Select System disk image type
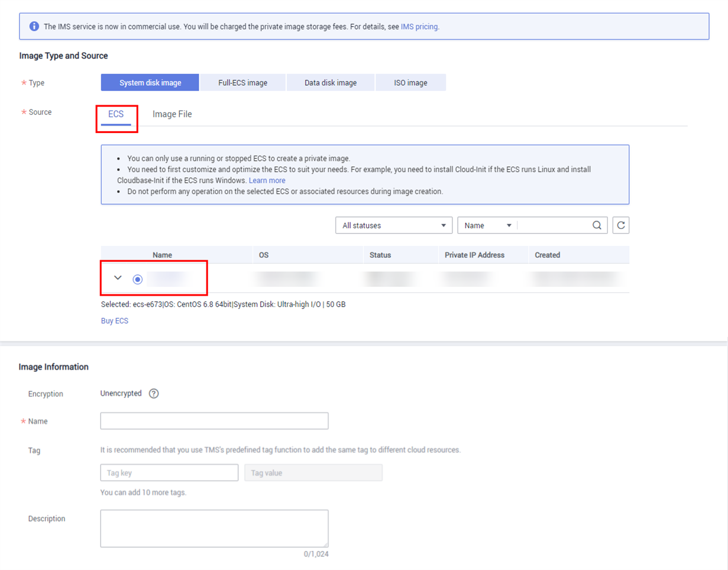Screen dimensions: 728x570 150,83
